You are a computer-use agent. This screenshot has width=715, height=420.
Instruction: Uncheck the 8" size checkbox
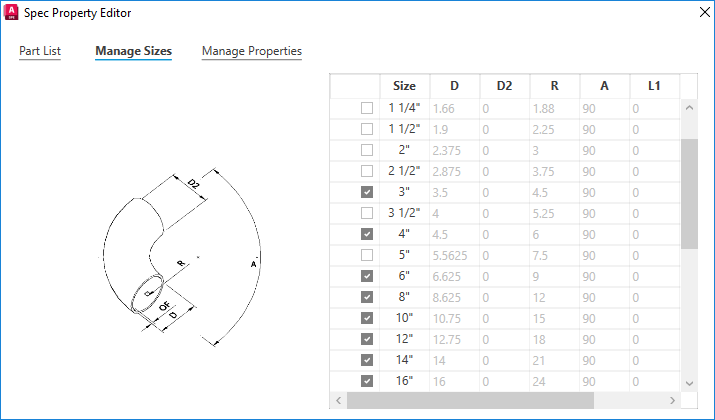pos(367,297)
